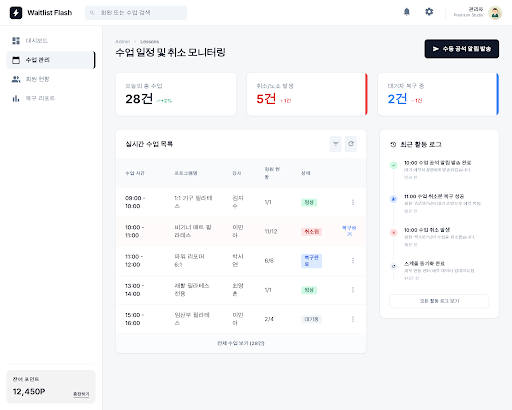Image resolution: width=512 pixels, height=410 pixels.
Task: Click history clock icon in activity log header
Action: tap(393, 144)
